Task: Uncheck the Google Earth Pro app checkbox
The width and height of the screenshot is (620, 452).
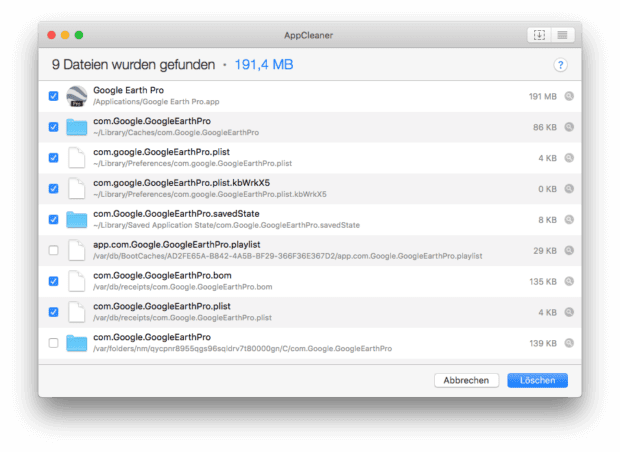Action: pyautogui.click(x=53, y=96)
